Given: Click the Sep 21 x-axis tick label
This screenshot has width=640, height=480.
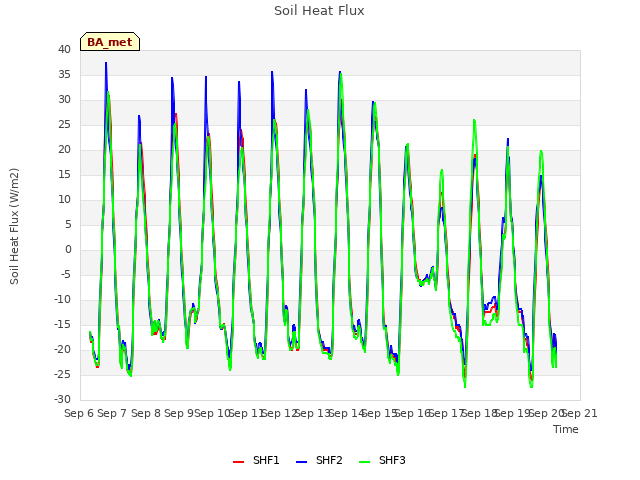Looking at the screenshot, I should tap(580, 413).
